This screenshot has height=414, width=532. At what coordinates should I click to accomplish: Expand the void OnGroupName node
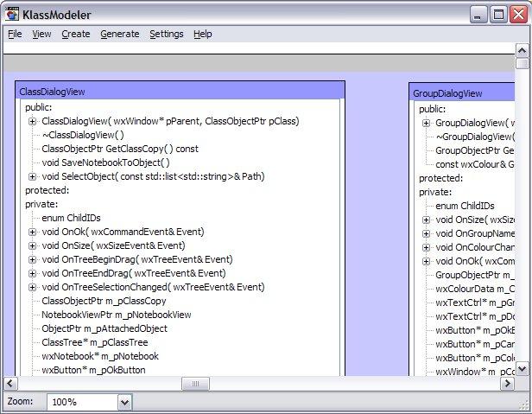[426, 233]
